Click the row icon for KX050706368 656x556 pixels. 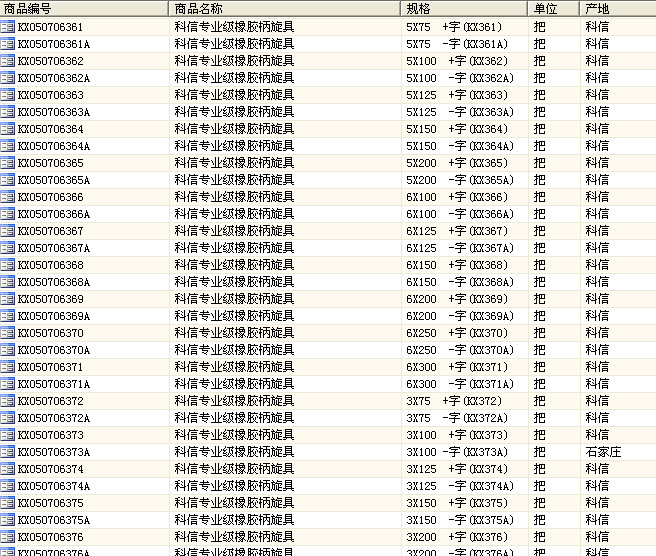pos(8,265)
